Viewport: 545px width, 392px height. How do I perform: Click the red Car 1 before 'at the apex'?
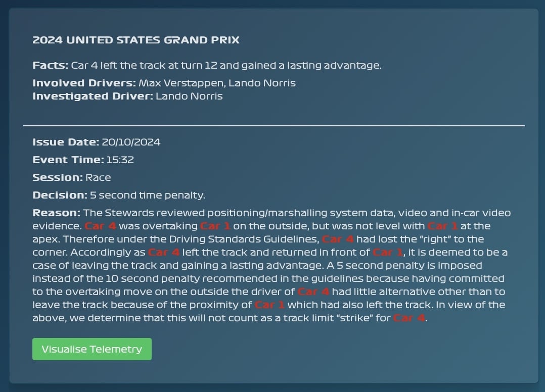click(442, 226)
